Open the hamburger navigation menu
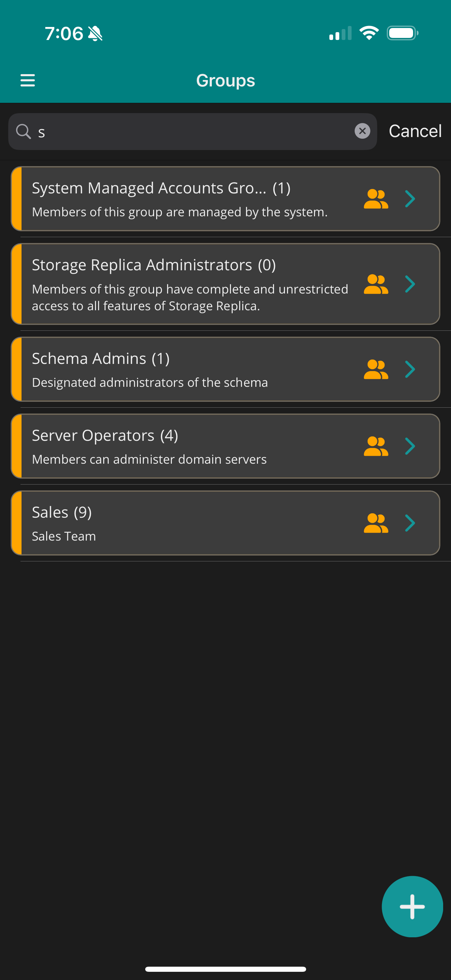The height and width of the screenshot is (980, 451). tap(27, 80)
